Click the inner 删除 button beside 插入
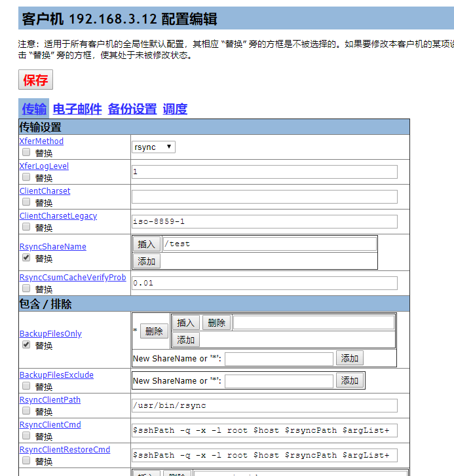 coord(217,323)
